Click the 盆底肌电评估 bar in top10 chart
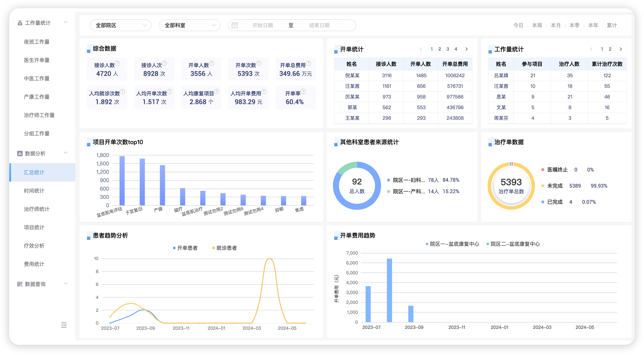 point(122,181)
